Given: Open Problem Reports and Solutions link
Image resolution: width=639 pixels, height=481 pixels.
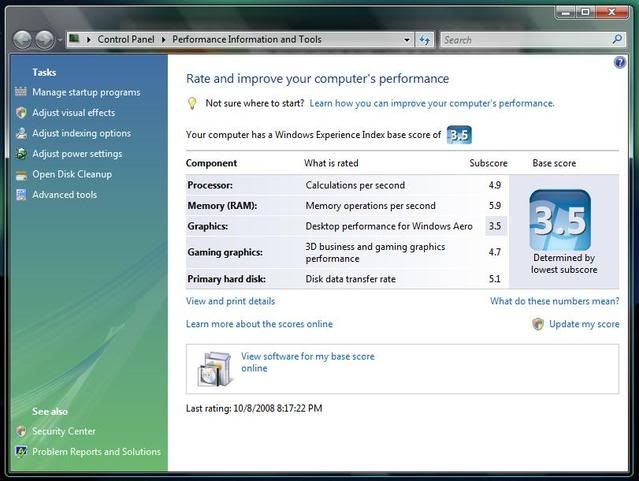Looking at the screenshot, I should click(96, 452).
